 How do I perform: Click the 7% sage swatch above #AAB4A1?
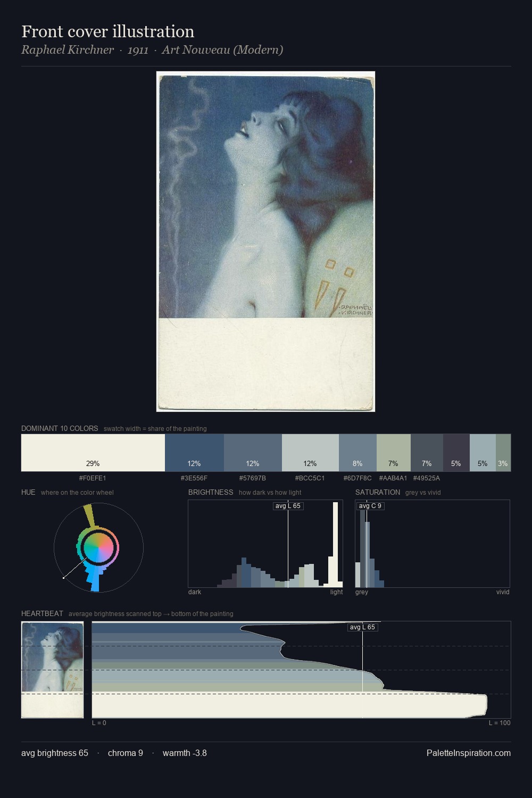[x=394, y=453]
